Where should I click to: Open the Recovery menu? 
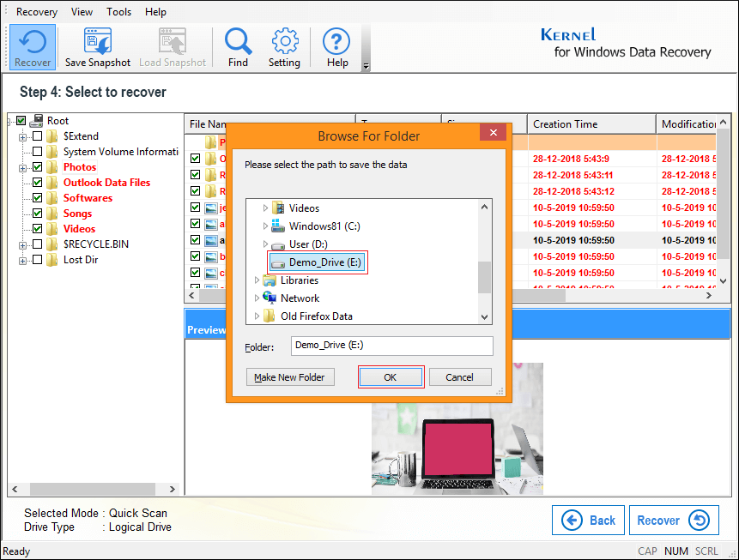pos(37,12)
